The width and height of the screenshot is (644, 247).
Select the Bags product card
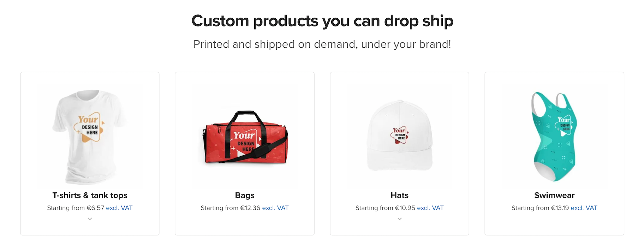245,153
